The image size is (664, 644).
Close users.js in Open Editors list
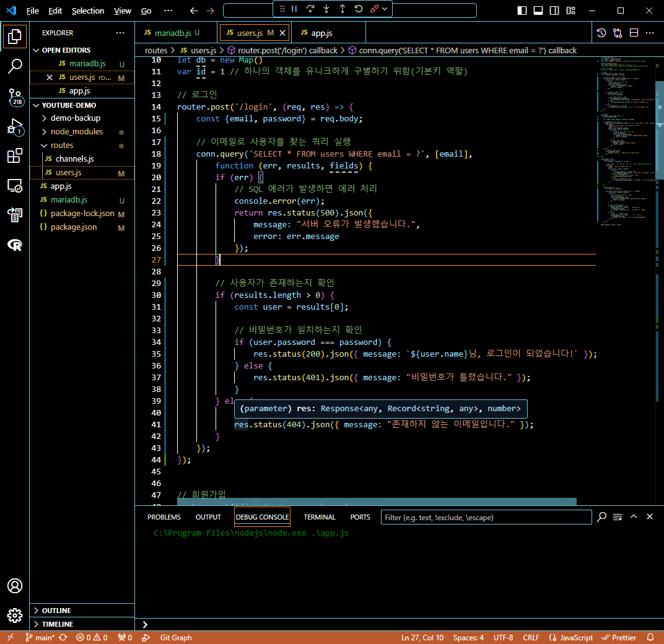coord(49,77)
